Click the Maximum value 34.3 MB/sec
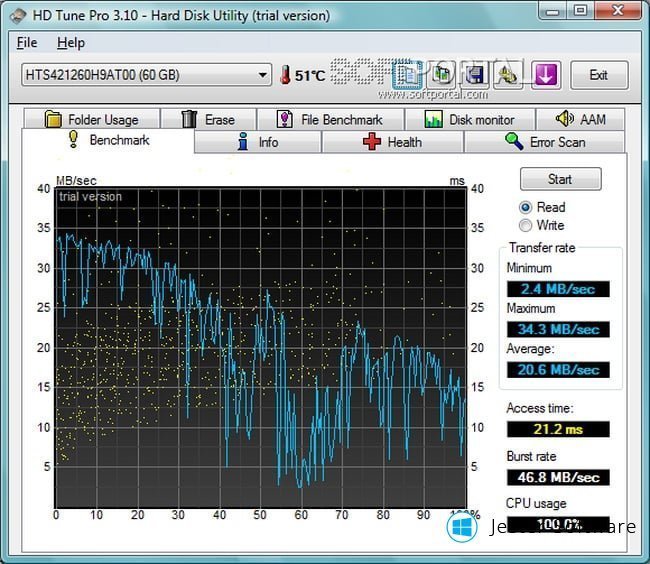Image resolution: width=650 pixels, height=564 pixels. point(558,329)
